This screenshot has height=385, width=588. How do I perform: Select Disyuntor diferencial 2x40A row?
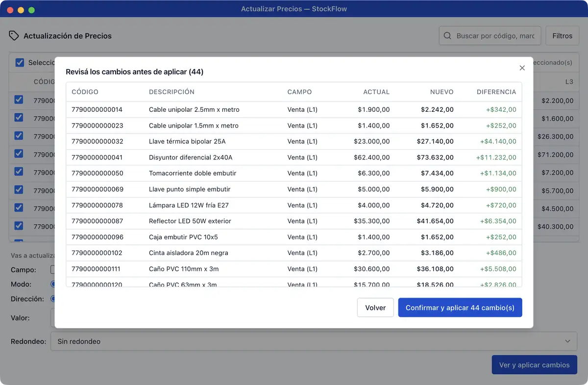tap(294, 157)
